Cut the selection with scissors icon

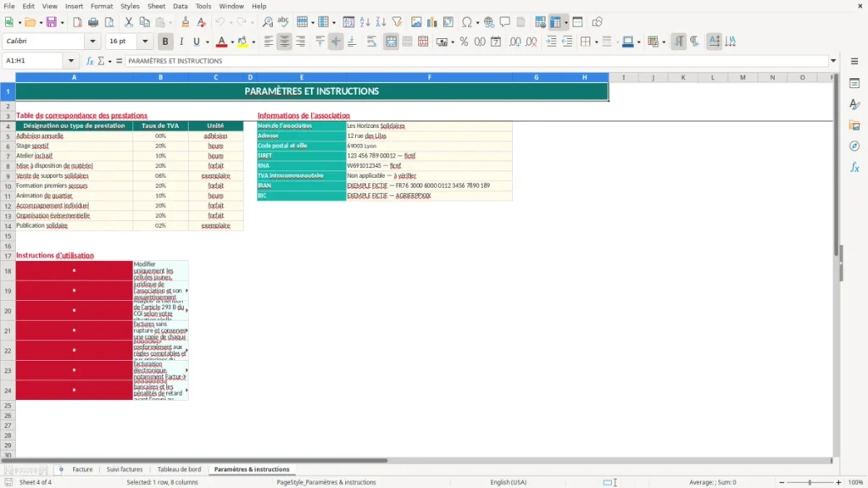(x=129, y=22)
